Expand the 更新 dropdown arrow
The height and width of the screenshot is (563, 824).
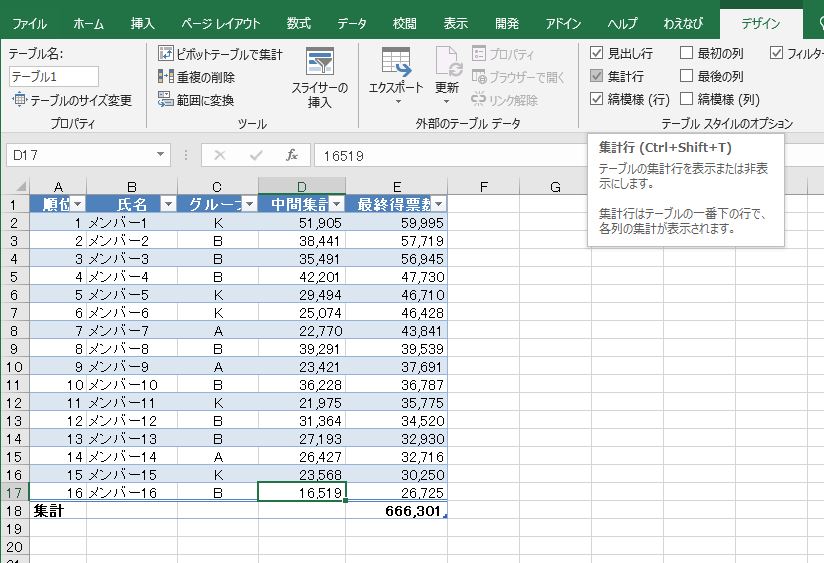446,101
